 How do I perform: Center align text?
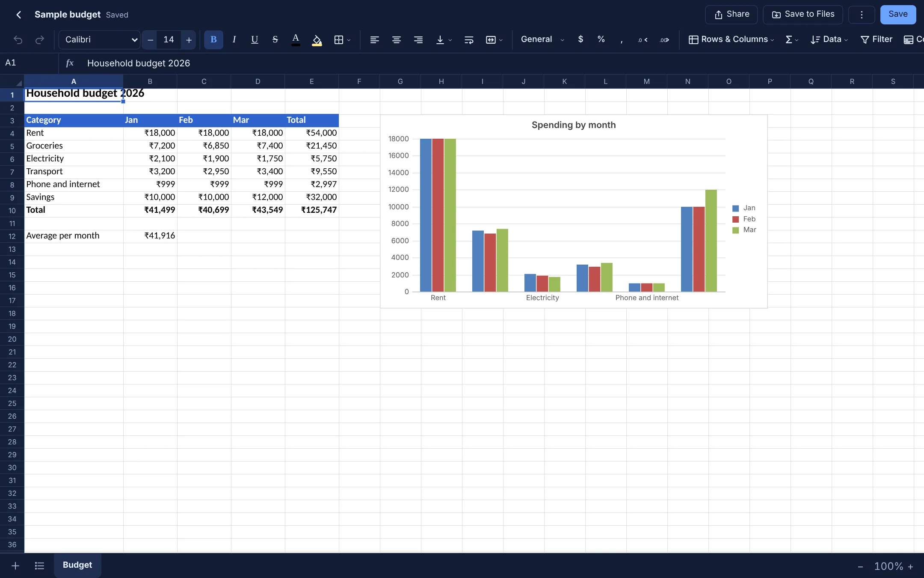click(397, 40)
